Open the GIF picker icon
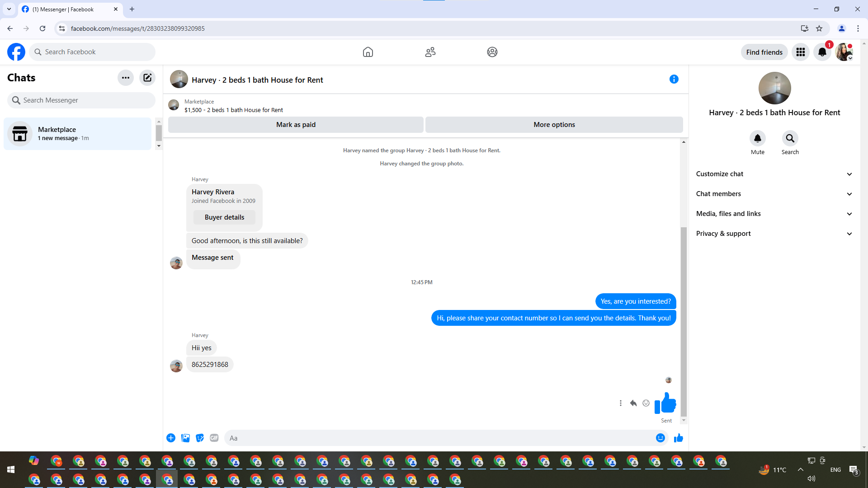The width and height of the screenshot is (868, 488). (214, 438)
